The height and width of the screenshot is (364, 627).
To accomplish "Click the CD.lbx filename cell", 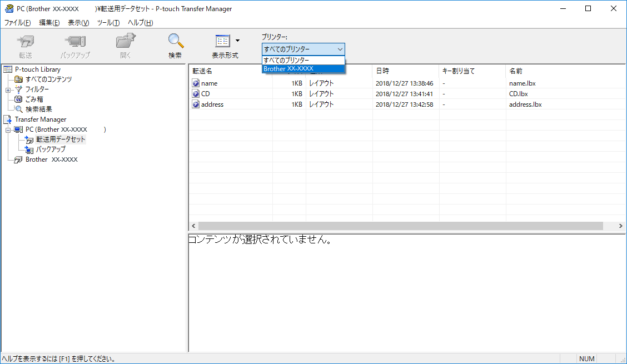I will pos(518,93).
